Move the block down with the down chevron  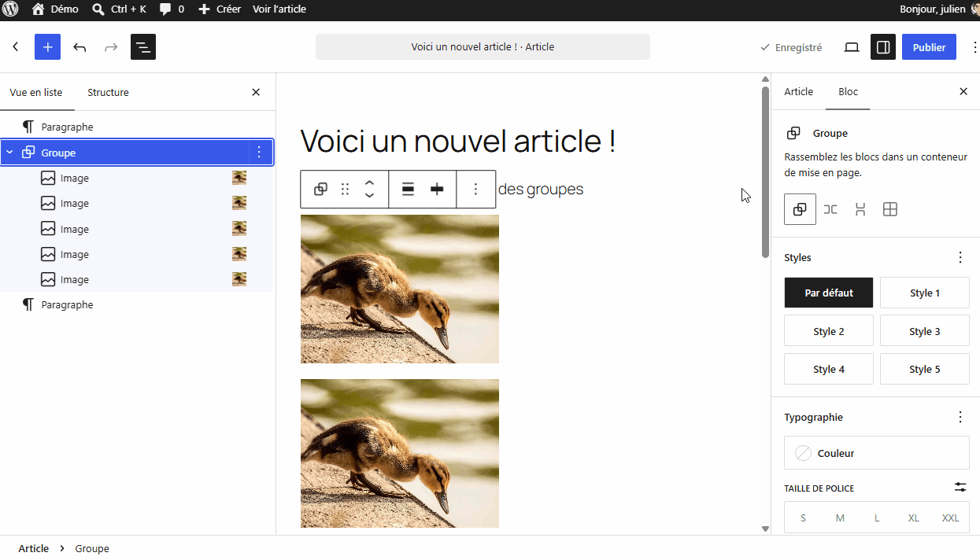(369, 195)
